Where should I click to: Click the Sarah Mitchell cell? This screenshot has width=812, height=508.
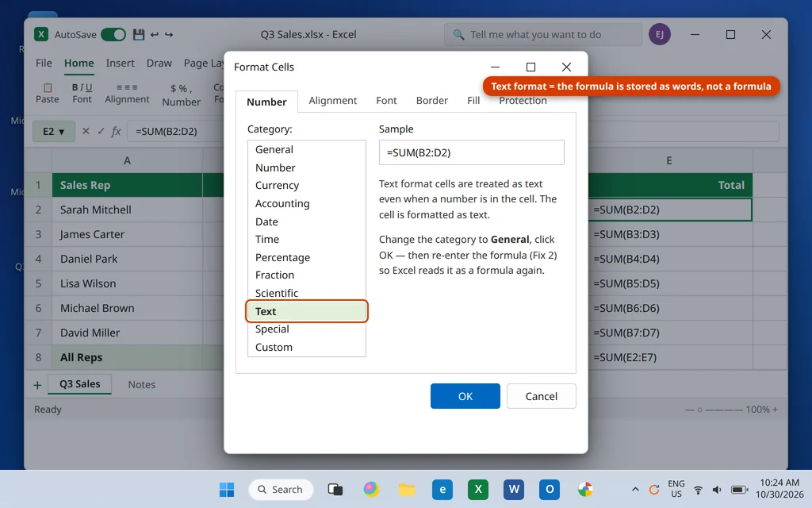pyautogui.click(x=127, y=210)
